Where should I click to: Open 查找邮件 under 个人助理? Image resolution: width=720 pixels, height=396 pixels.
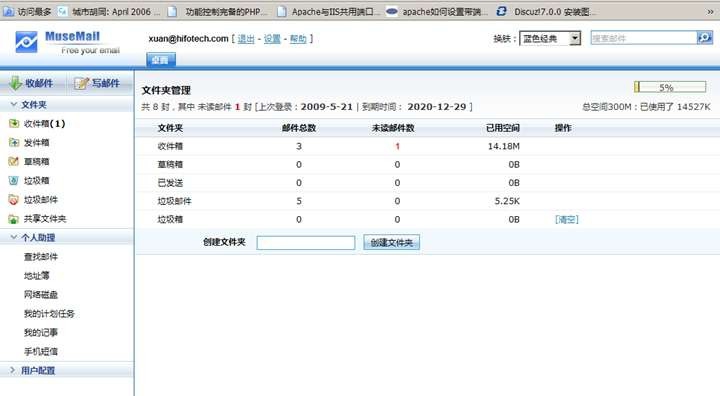[x=41, y=256]
